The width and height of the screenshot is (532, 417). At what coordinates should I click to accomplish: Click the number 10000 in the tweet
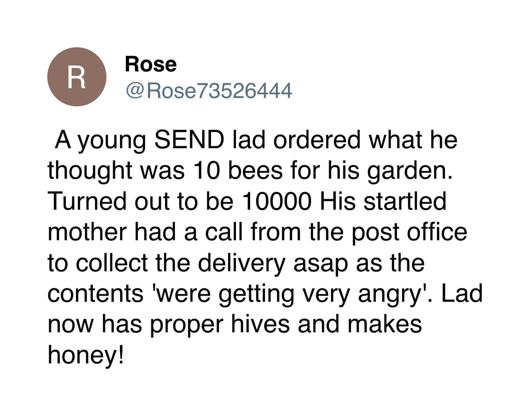276,202
